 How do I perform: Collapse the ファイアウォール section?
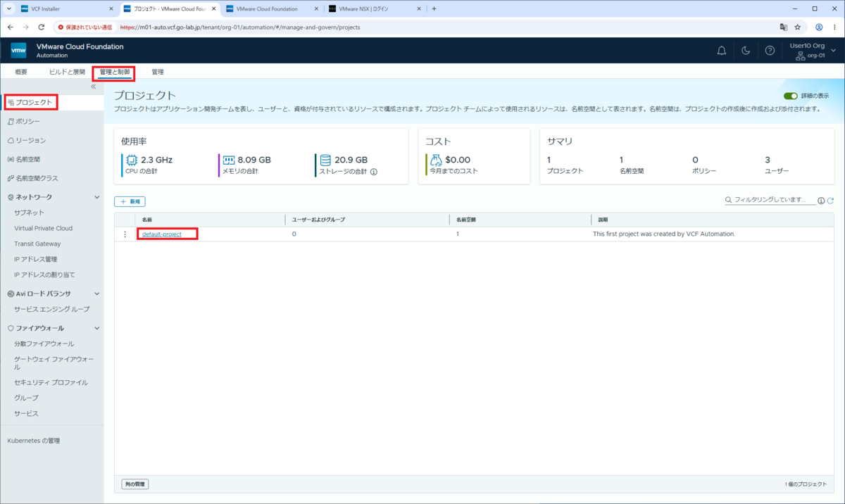coord(96,328)
